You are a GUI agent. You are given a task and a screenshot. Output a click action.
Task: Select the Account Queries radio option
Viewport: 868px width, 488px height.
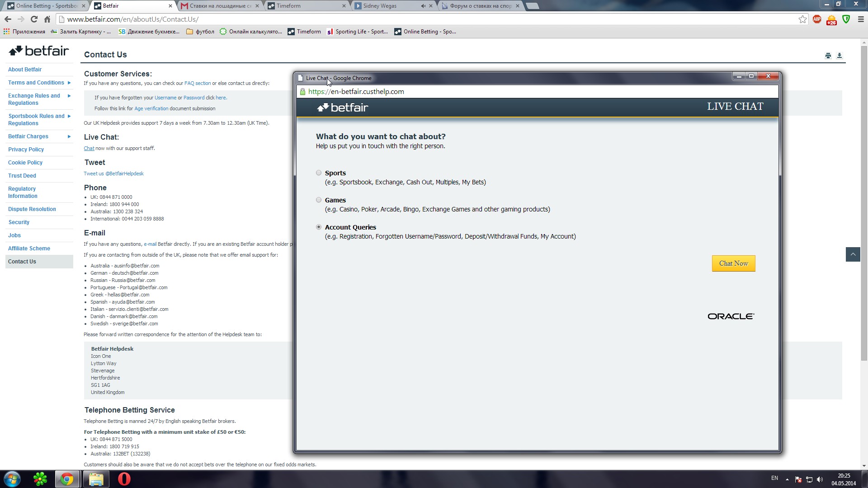tap(319, 227)
